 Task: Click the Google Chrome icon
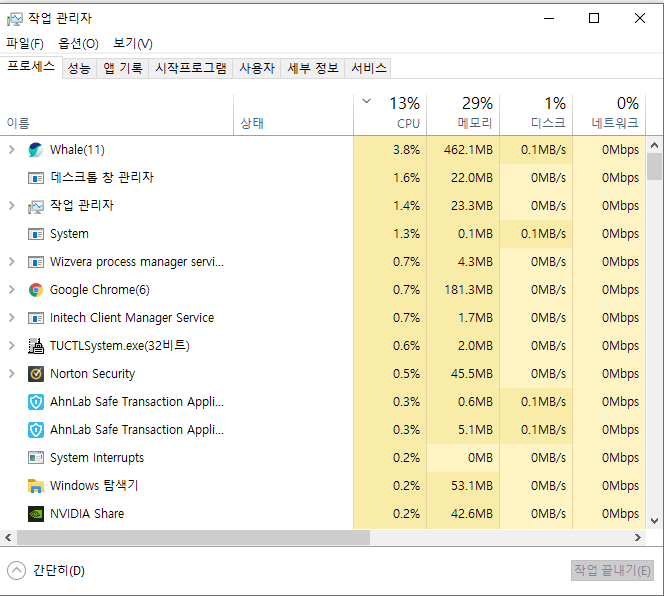click(x=36, y=290)
